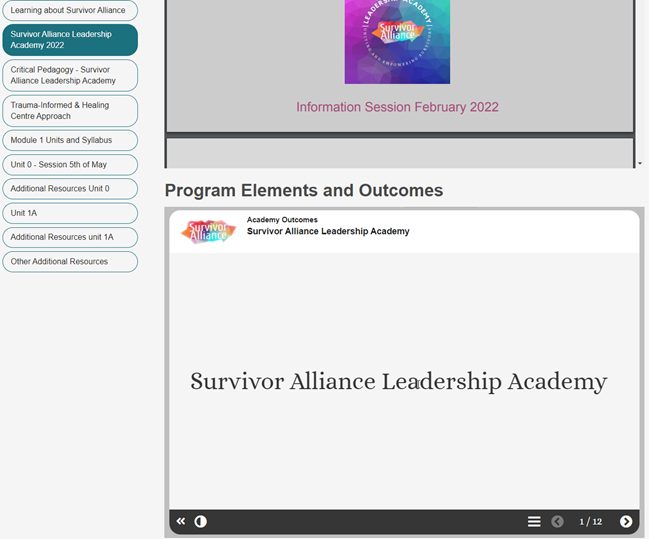Open Other Additional Resources
649x539 pixels.
[70, 262]
